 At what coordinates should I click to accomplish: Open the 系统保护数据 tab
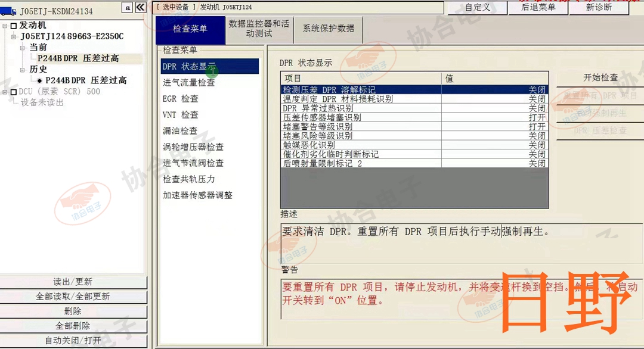(x=328, y=29)
